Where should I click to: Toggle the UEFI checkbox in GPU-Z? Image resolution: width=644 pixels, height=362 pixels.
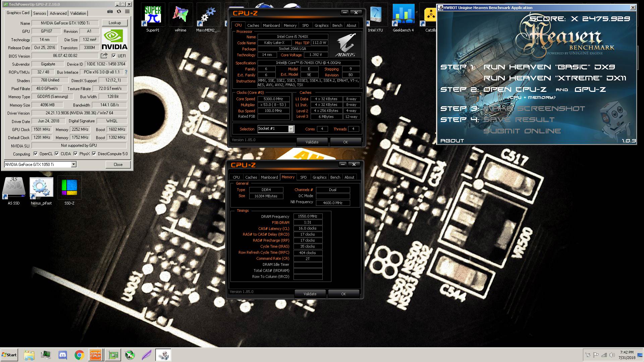114,56
